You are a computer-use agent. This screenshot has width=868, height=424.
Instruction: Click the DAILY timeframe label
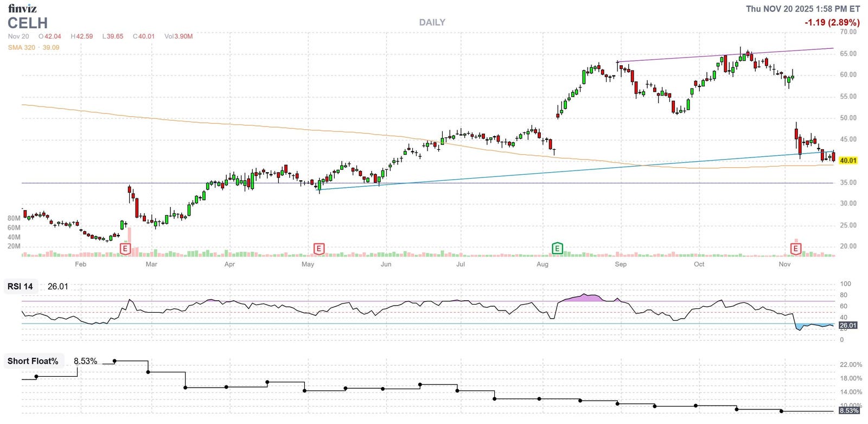(432, 22)
